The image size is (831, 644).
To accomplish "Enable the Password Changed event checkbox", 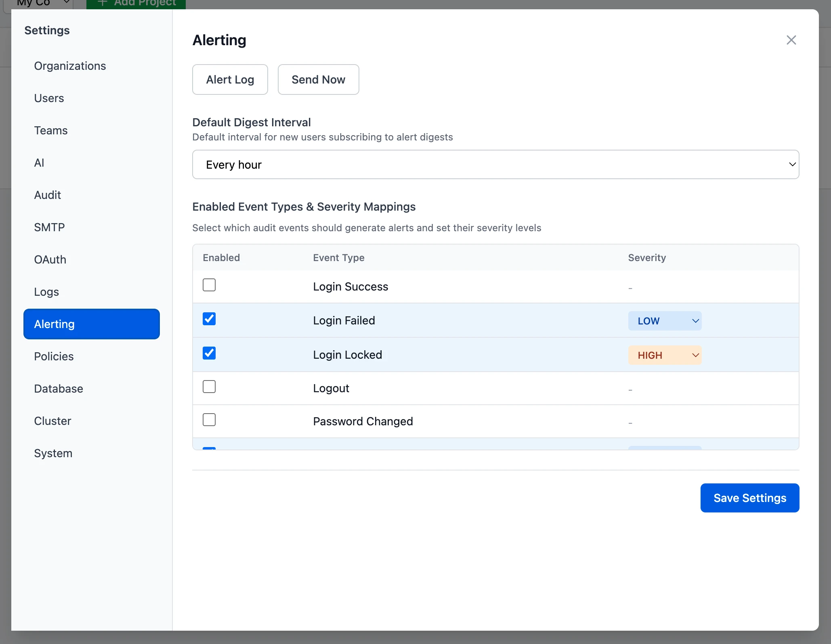I will click(x=209, y=420).
